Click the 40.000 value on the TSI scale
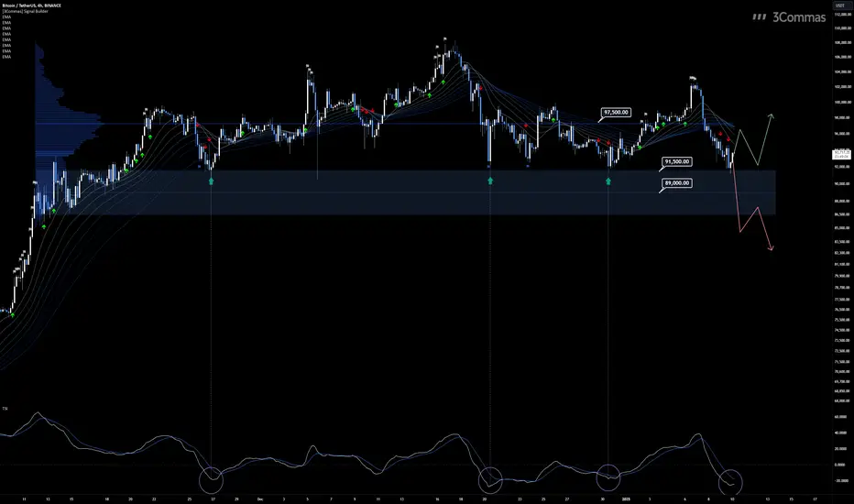Image resolution: width=854 pixels, height=504 pixels. (x=841, y=433)
